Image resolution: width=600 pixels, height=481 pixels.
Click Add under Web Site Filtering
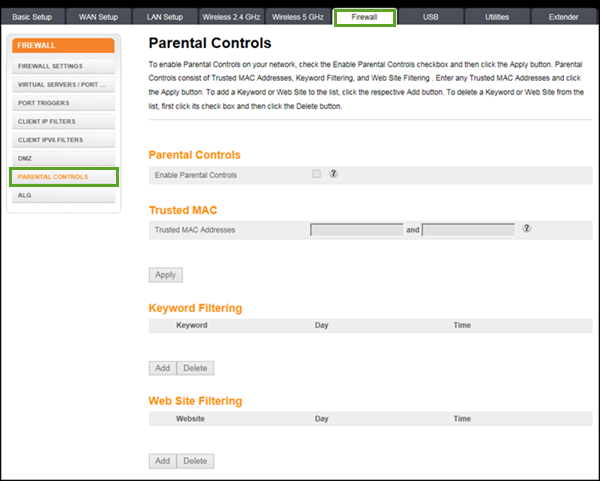[x=161, y=461]
